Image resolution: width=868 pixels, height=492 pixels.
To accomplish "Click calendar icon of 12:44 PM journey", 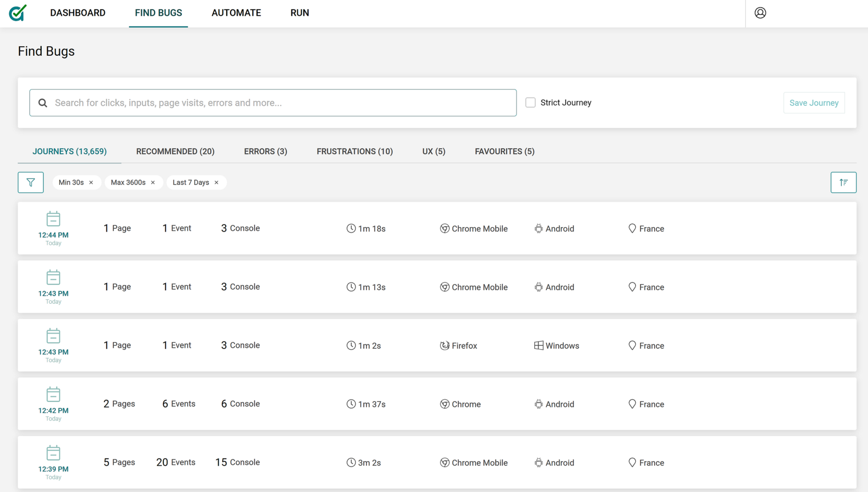I will pos(53,219).
